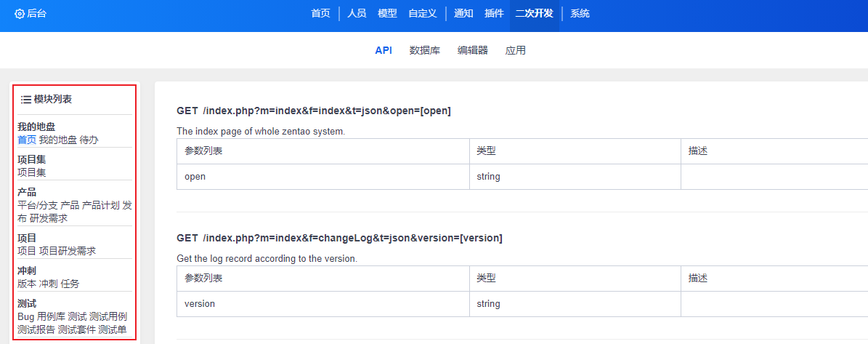Switch to the 应用 sub-tab

tap(516, 50)
